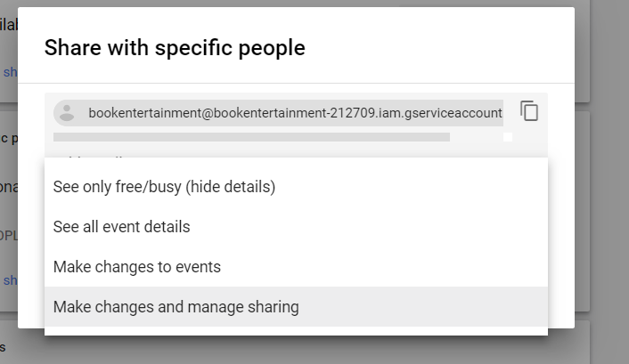Click the partially hidden add email field
Viewport: 629px width, 364px height.
(x=296, y=156)
